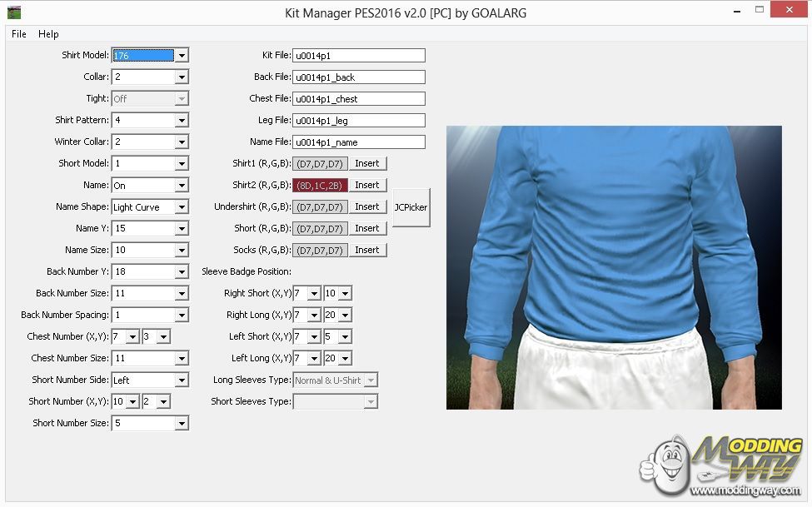
Task: Minimize the Kit Manager window
Action: [736, 12]
